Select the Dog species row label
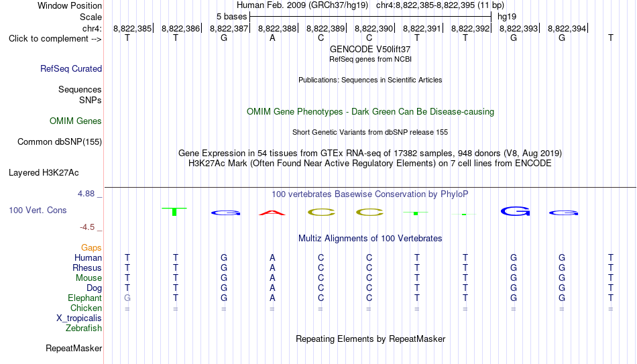The height and width of the screenshot is (364, 637). [94, 288]
